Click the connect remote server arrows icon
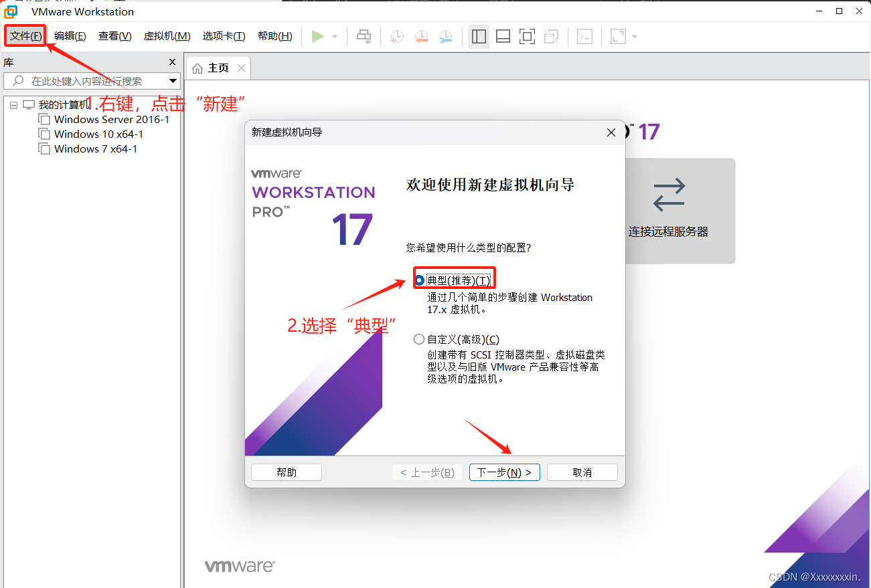Screen dimensions: 871x588 pos(669,194)
